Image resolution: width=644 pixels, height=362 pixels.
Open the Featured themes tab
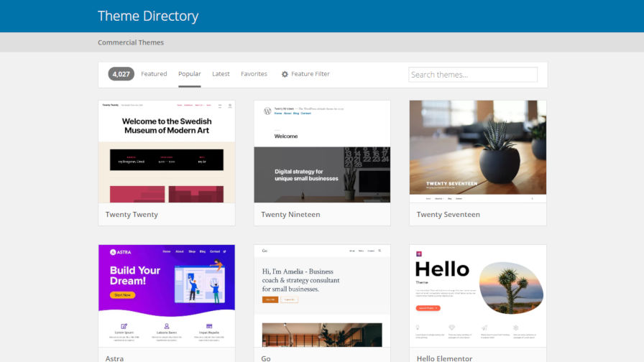(154, 74)
